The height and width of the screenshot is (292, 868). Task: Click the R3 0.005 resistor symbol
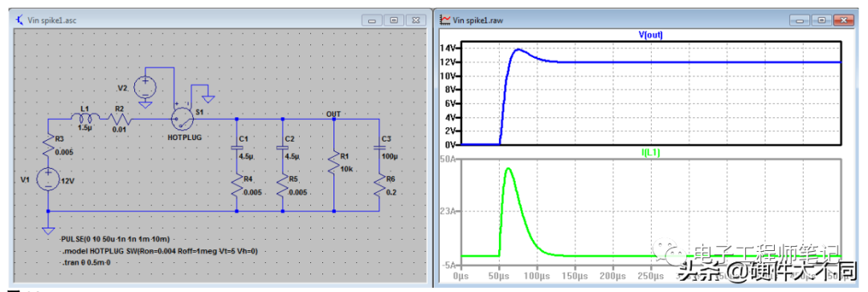point(48,145)
